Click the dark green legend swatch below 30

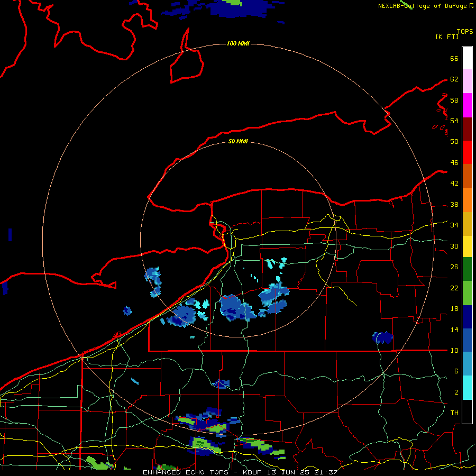pos(467,269)
